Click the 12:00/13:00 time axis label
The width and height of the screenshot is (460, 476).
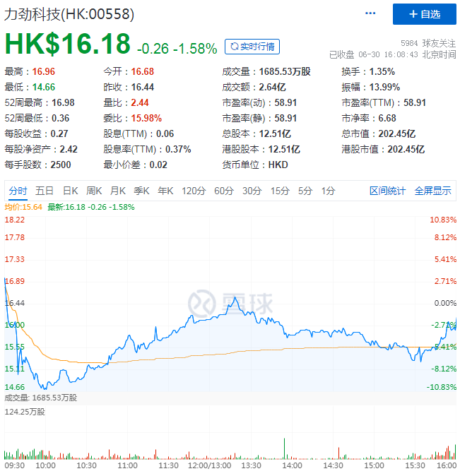point(209,465)
